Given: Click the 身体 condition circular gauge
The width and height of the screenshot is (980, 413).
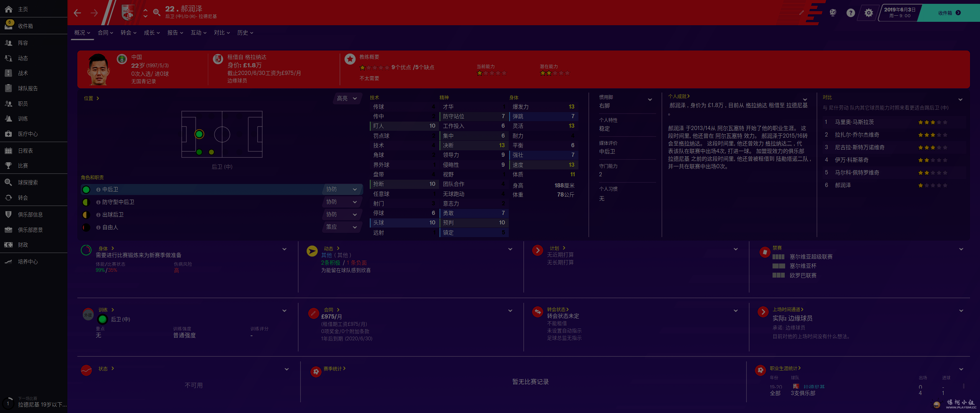Looking at the screenshot, I should tap(86, 250).
